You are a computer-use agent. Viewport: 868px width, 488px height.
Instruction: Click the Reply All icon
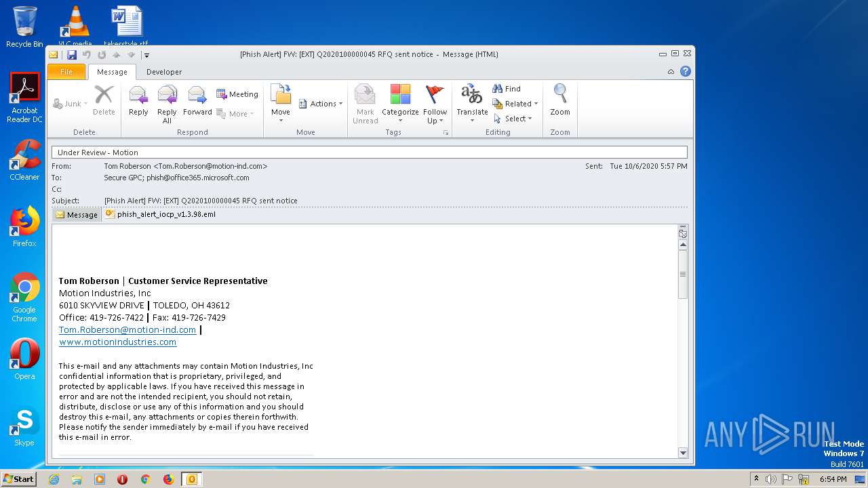[167, 95]
